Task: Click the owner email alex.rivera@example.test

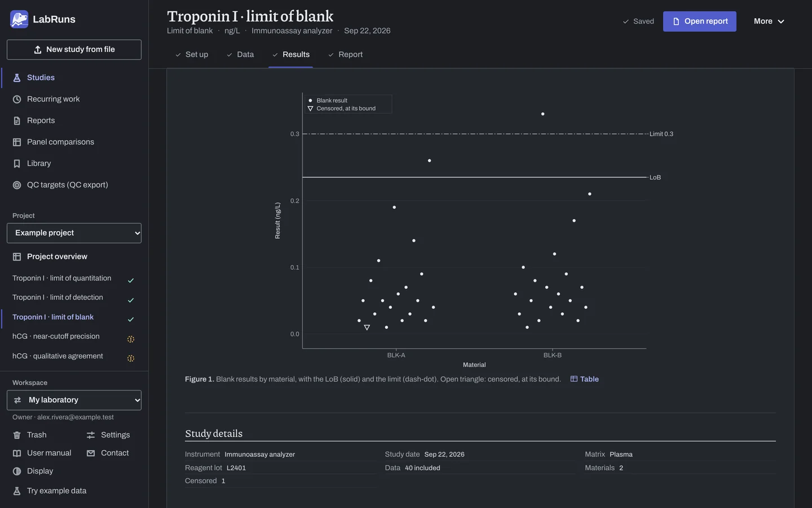Action: [x=76, y=417]
